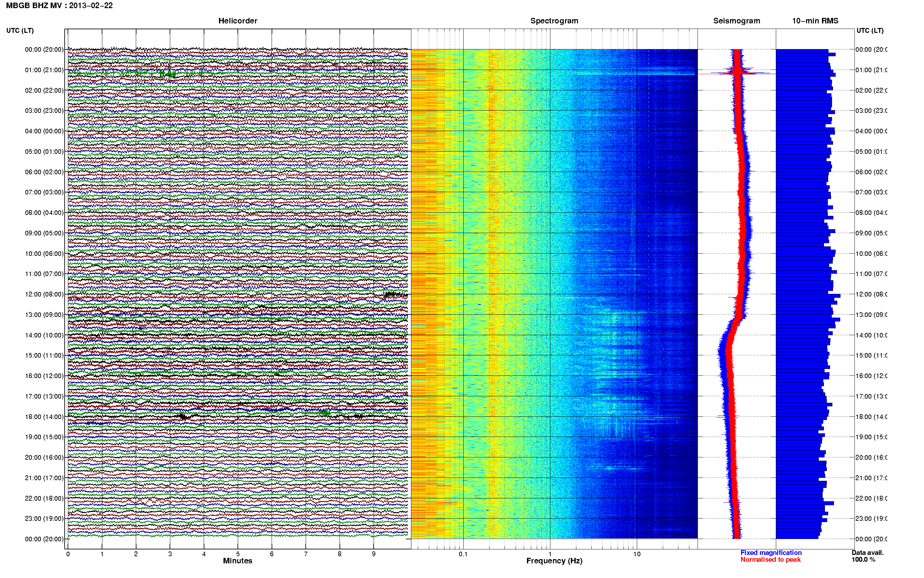Click the 'Seismogram' panel heading
The image size is (924, 578).
737,21
